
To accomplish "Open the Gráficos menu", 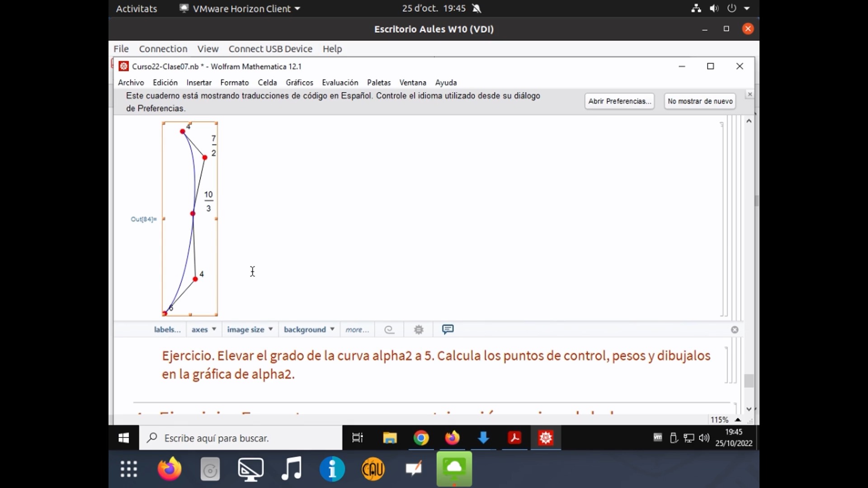I will pos(299,82).
